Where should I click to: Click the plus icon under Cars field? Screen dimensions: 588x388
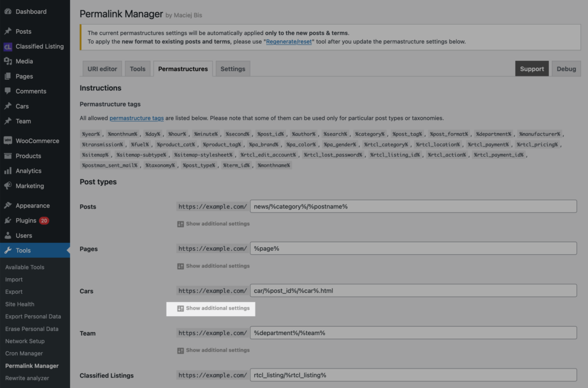[180, 308]
